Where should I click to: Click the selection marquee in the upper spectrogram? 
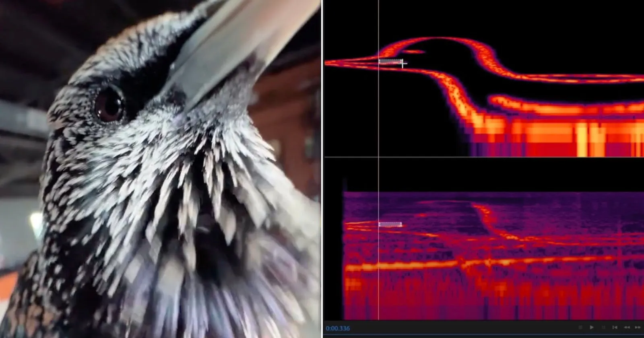[390, 62]
